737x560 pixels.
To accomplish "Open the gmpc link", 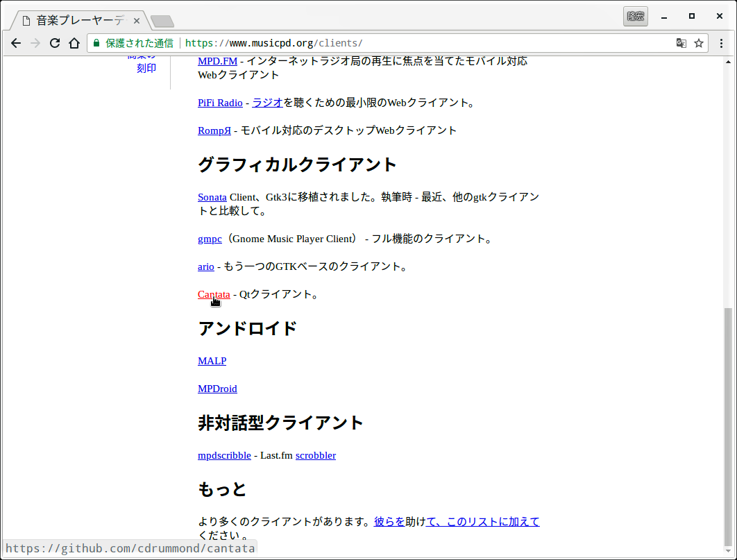I will click(x=210, y=239).
